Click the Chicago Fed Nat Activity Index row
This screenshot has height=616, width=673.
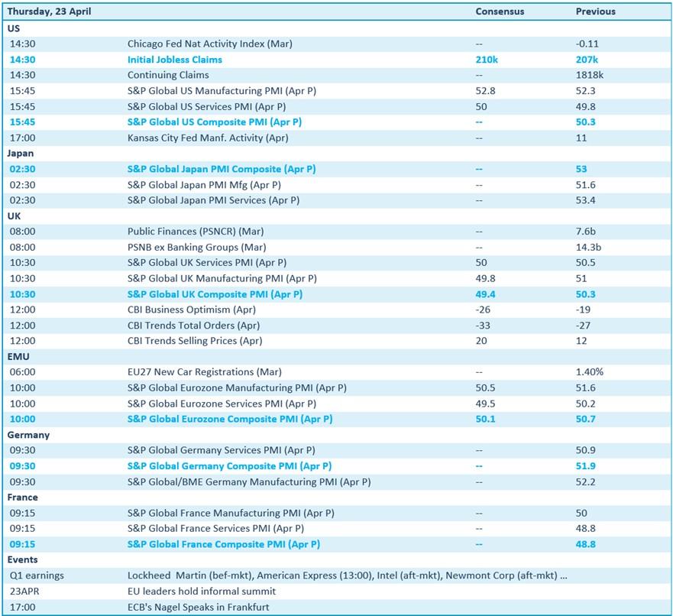[x=209, y=44]
